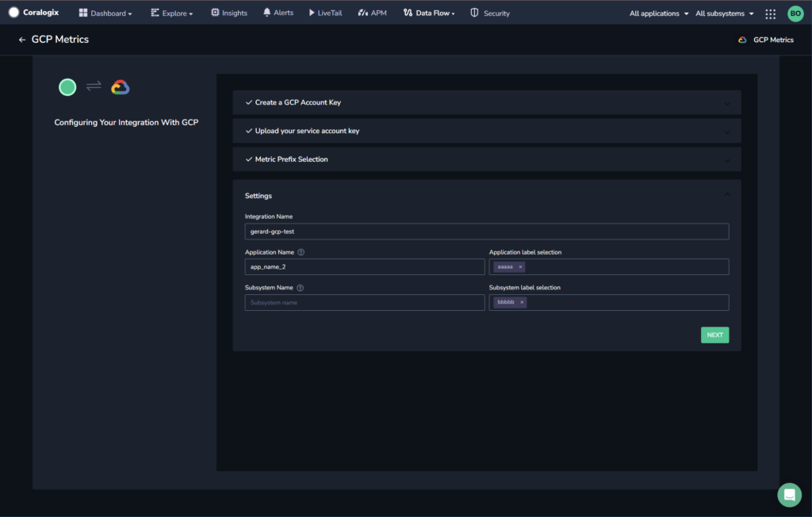Viewport: 812px width, 517px height.
Task: Click the Subsystem Name input field
Action: [x=365, y=303]
